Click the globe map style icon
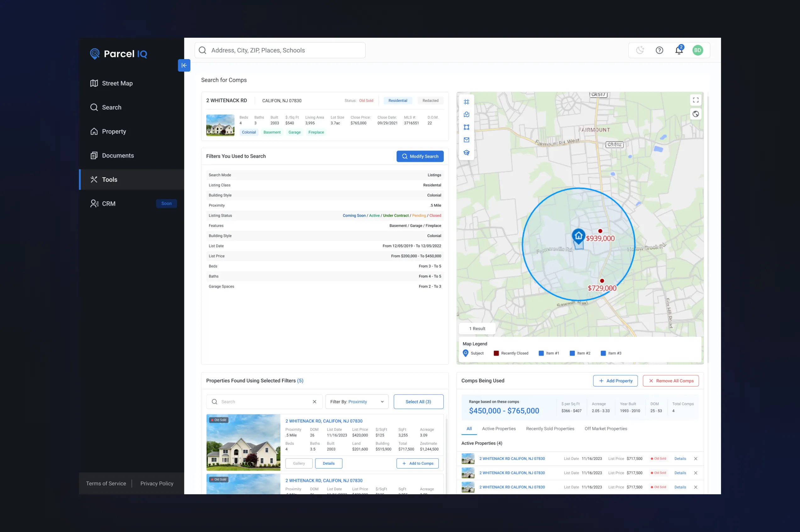Screen dimensions: 800x532 696,114
